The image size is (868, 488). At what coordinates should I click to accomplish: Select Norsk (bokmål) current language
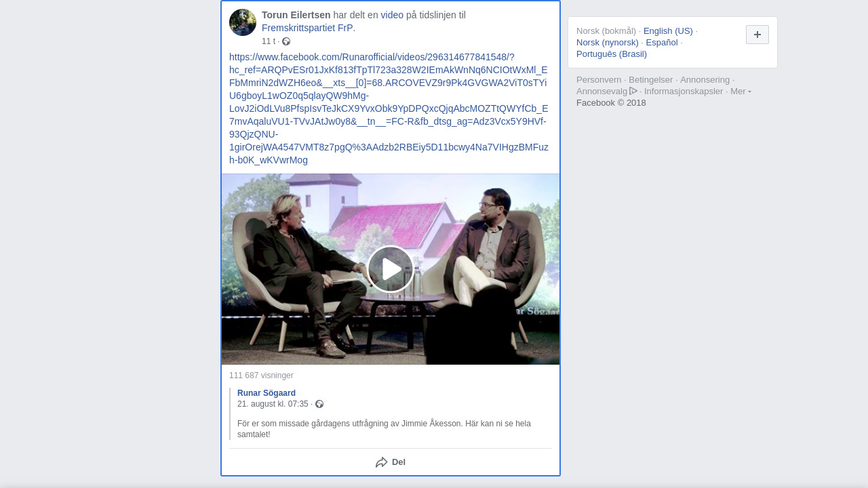click(x=606, y=30)
